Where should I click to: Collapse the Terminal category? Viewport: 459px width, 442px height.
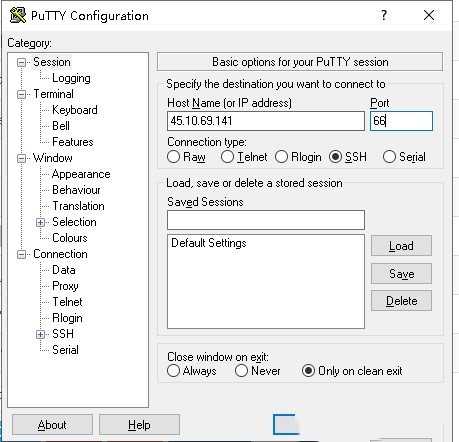click(x=21, y=94)
